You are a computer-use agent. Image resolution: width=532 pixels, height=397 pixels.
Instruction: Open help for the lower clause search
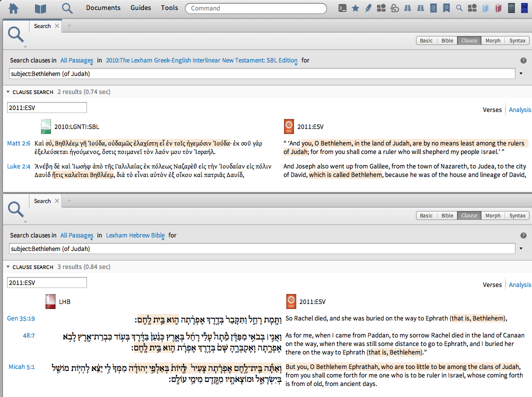tap(523, 235)
